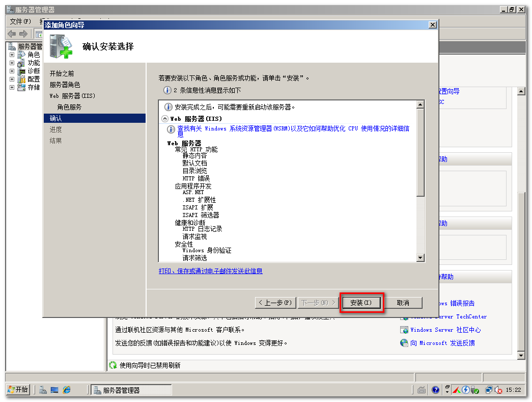Image resolution: width=532 pixels, height=402 pixels.
Task: Click the 功能 node icon in tree
Action: coord(21,63)
